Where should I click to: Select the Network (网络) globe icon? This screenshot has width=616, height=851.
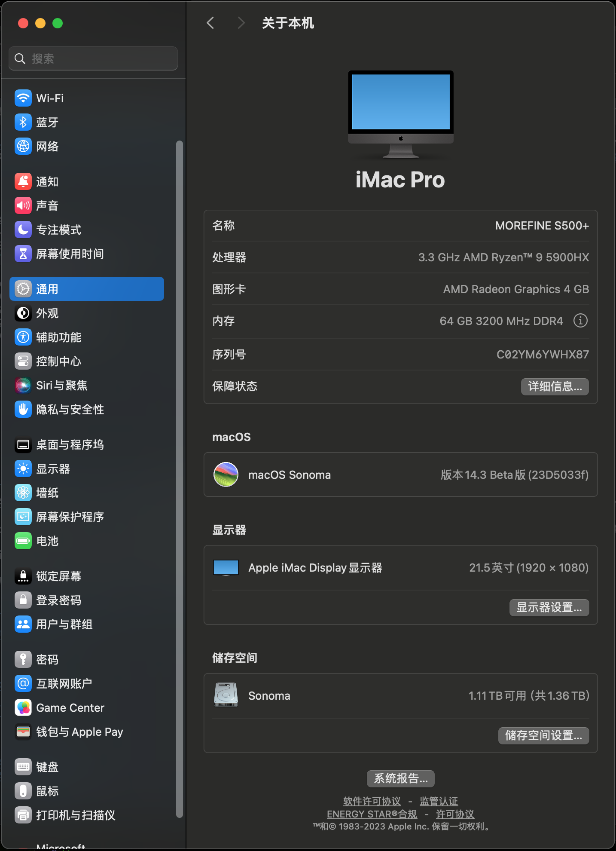click(x=23, y=146)
